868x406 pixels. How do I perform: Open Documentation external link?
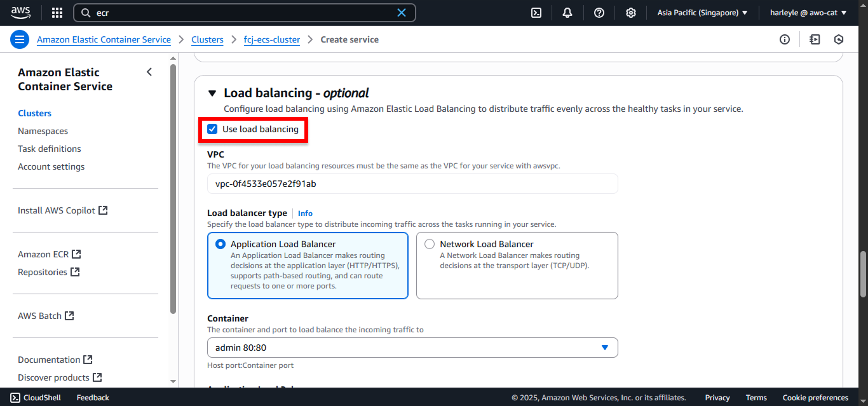tap(55, 360)
